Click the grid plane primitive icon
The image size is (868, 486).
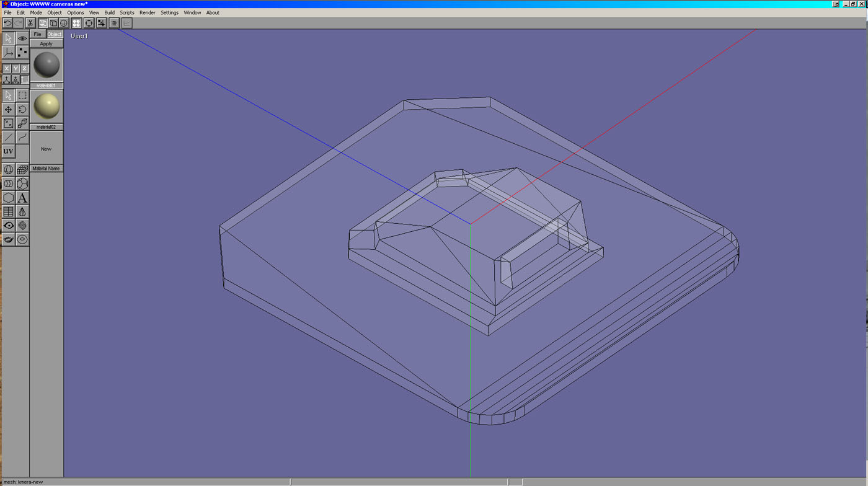tap(8, 212)
